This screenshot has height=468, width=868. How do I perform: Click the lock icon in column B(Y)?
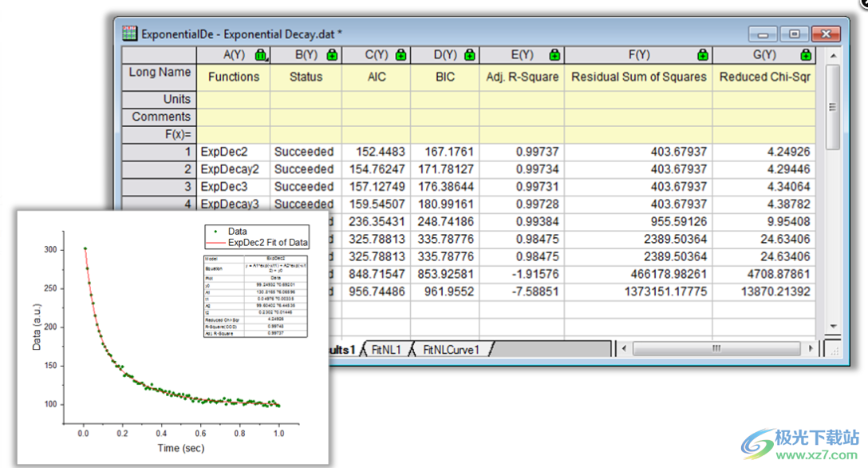point(332,55)
